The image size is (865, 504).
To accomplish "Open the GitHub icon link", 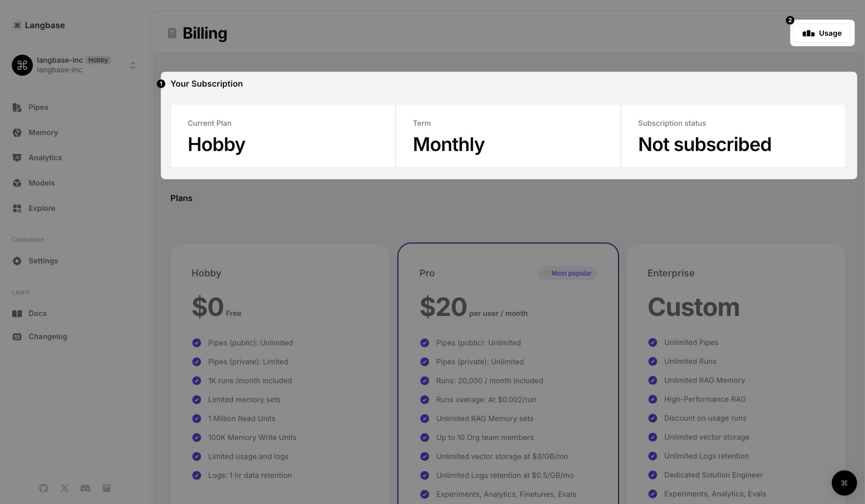I will (43, 488).
